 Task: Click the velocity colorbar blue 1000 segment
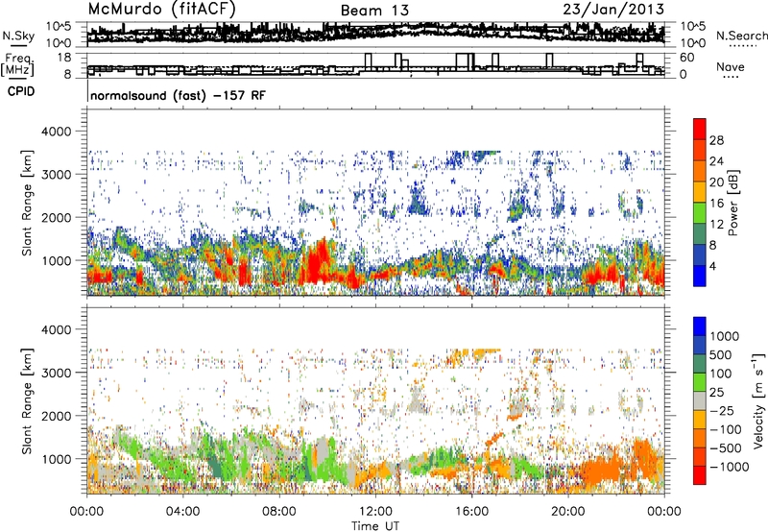click(700, 326)
